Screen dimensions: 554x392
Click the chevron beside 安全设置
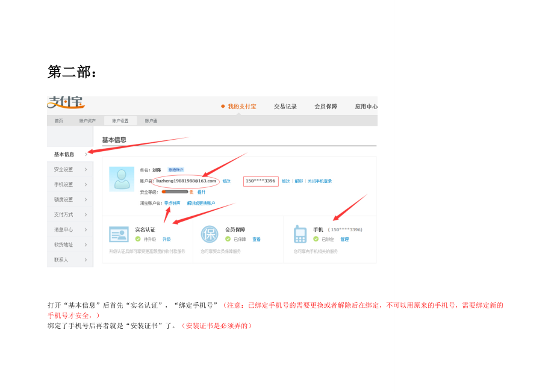[x=86, y=170]
